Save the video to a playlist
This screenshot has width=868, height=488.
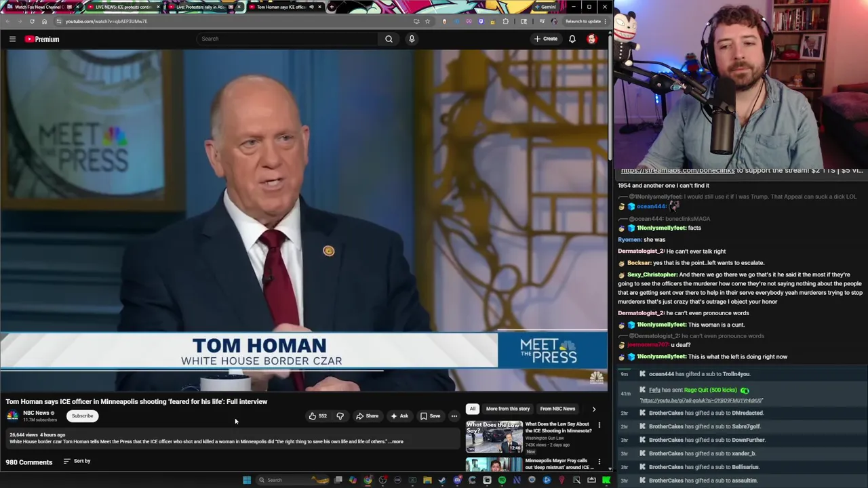(x=430, y=416)
